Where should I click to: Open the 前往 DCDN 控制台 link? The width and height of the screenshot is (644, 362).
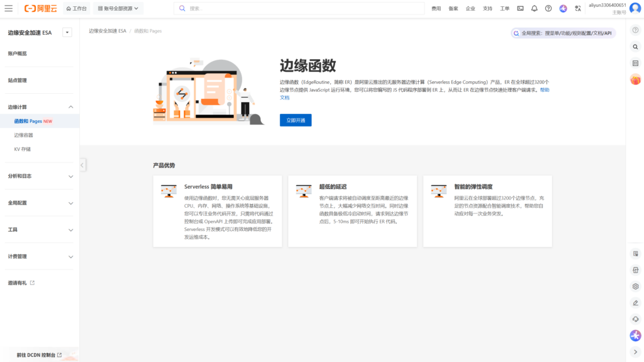(x=39, y=355)
